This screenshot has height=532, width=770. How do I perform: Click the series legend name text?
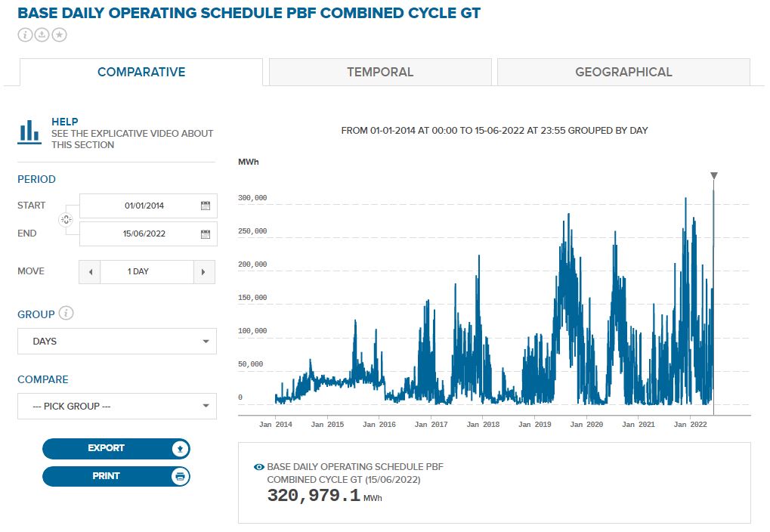(x=355, y=473)
